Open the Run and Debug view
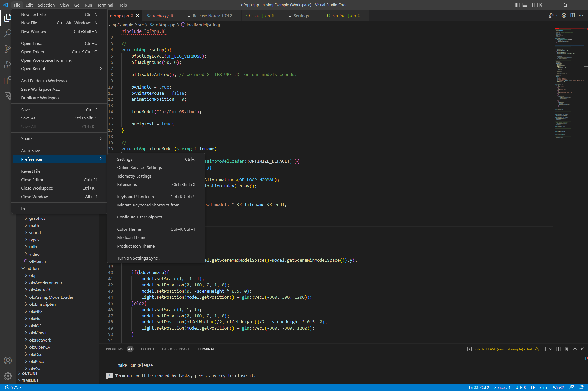 point(8,65)
